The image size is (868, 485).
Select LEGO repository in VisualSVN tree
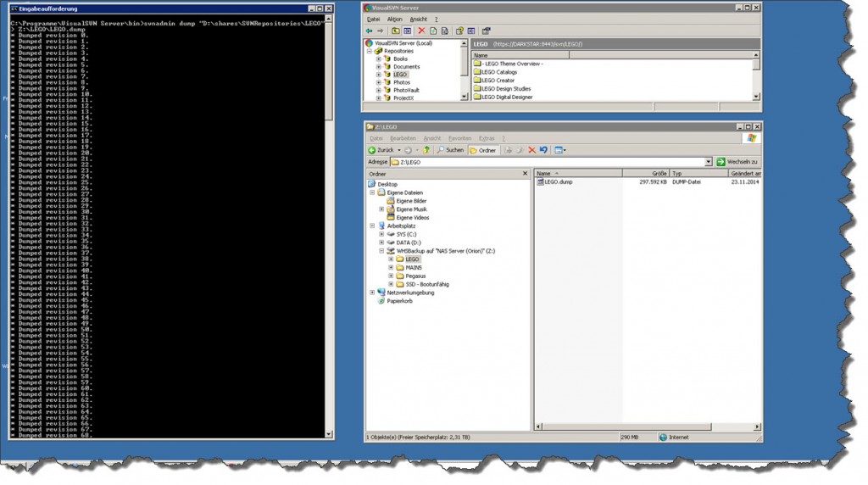click(x=400, y=74)
